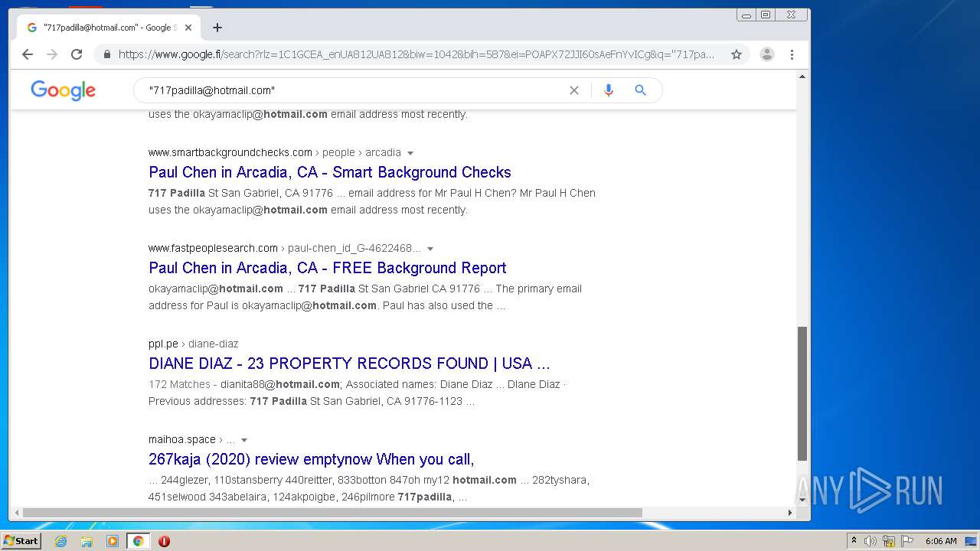Bookmark this page with the star icon
980x551 pixels.
coord(737,54)
